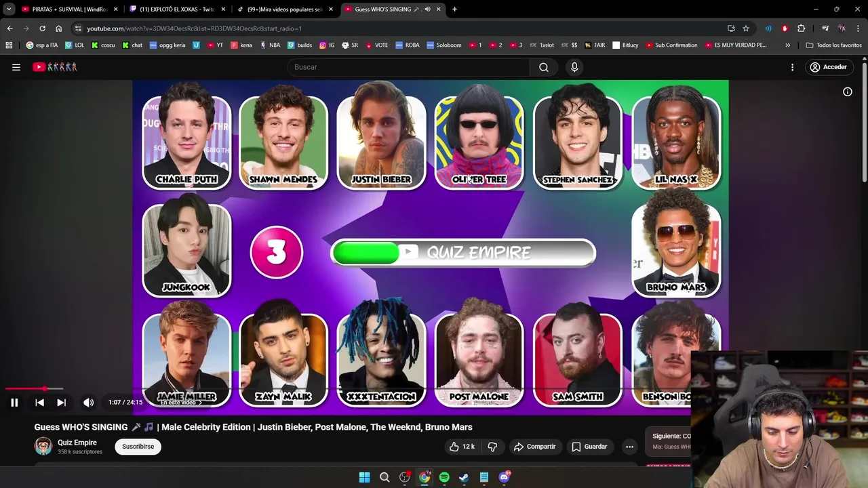Screen dimensions: 868x488
Task: Go to the YouTube home logo
Action: pyautogui.click(x=55, y=67)
